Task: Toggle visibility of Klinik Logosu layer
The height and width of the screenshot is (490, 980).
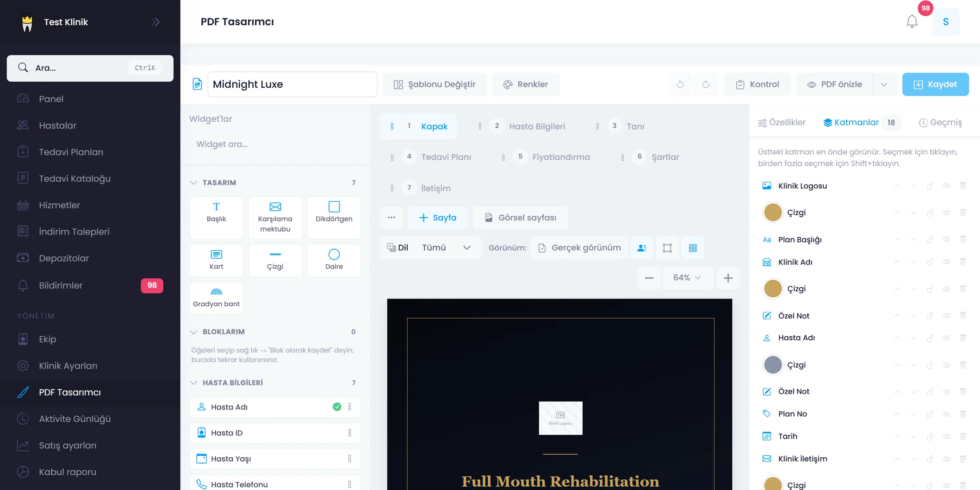Action: click(x=947, y=186)
